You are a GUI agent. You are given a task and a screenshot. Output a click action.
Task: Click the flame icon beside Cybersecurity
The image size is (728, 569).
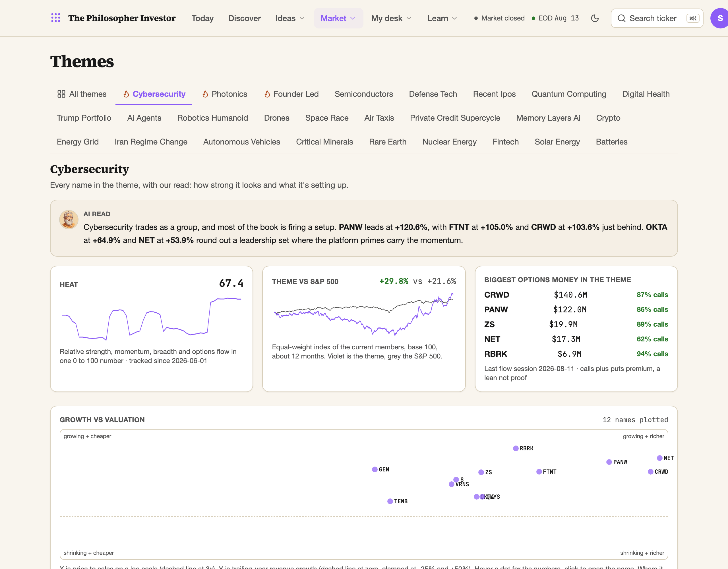click(126, 94)
